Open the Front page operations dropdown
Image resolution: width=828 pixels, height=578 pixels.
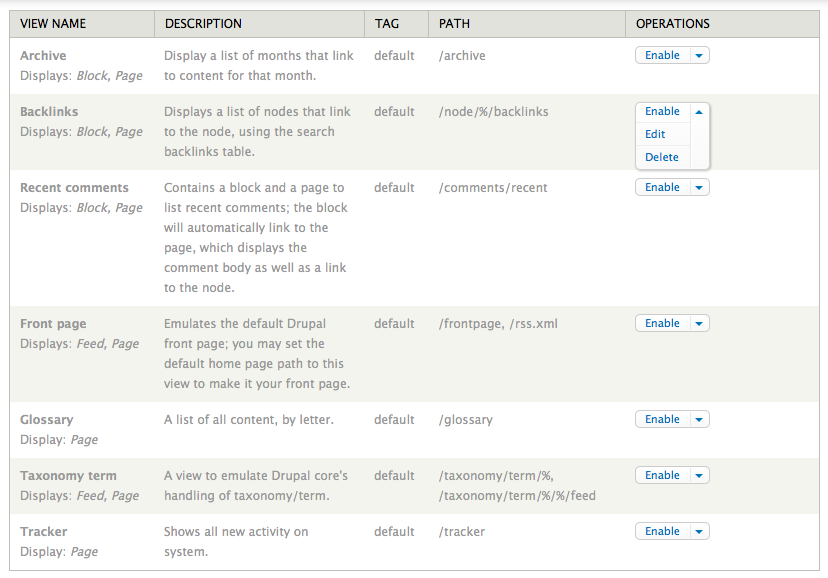point(699,323)
